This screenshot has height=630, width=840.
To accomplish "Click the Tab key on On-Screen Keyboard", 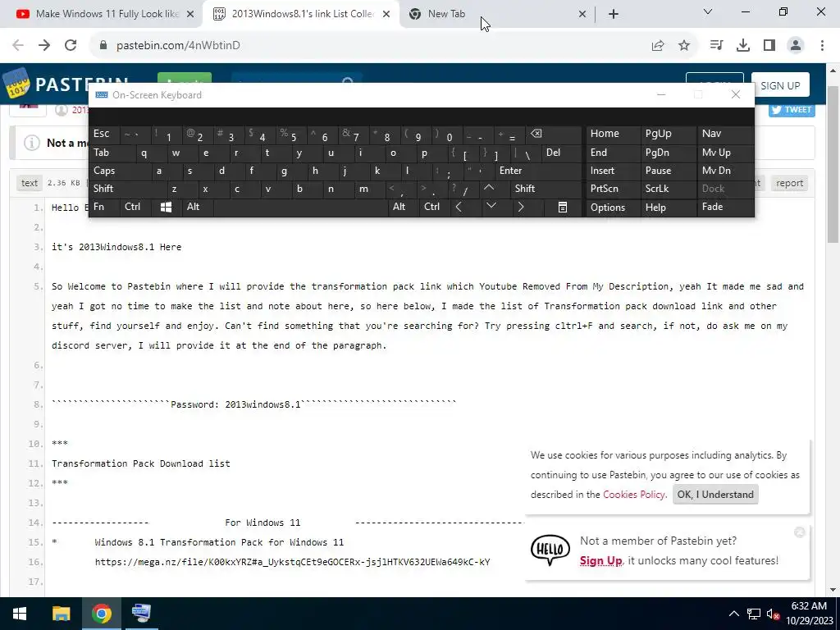I will [109, 153].
